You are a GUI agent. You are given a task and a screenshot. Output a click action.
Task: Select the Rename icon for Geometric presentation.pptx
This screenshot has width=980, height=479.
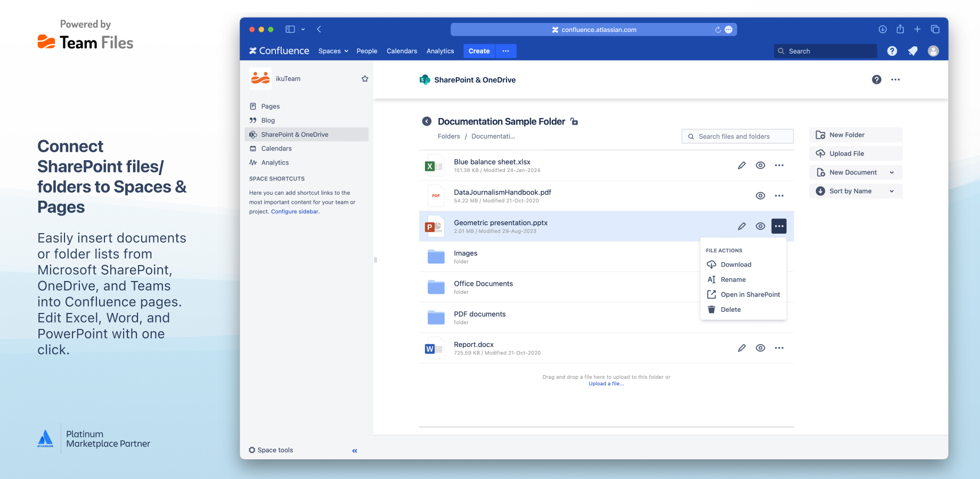coord(712,279)
